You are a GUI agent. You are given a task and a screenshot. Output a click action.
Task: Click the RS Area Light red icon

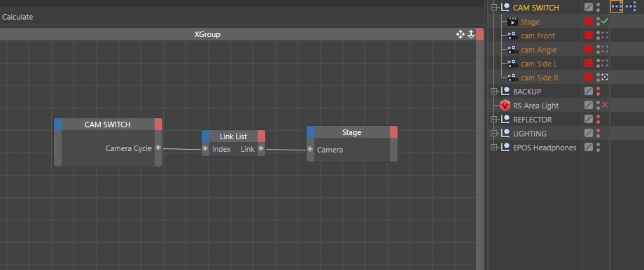tap(505, 106)
